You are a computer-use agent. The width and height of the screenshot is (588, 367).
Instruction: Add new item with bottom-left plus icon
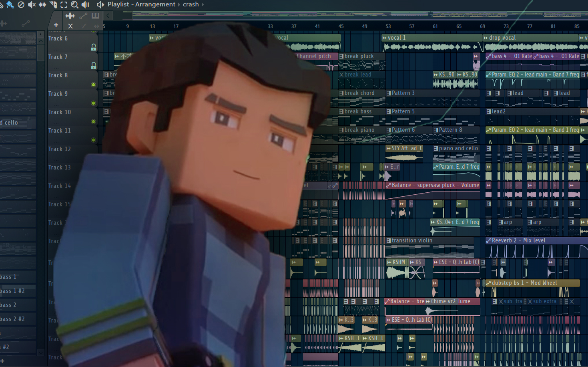(x=2, y=361)
